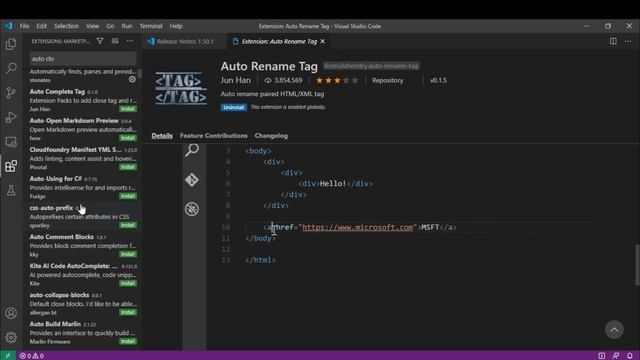This screenshot has height=360, width=640.
Task: Clear extension search results icon
Action: (x=115, y=41)
